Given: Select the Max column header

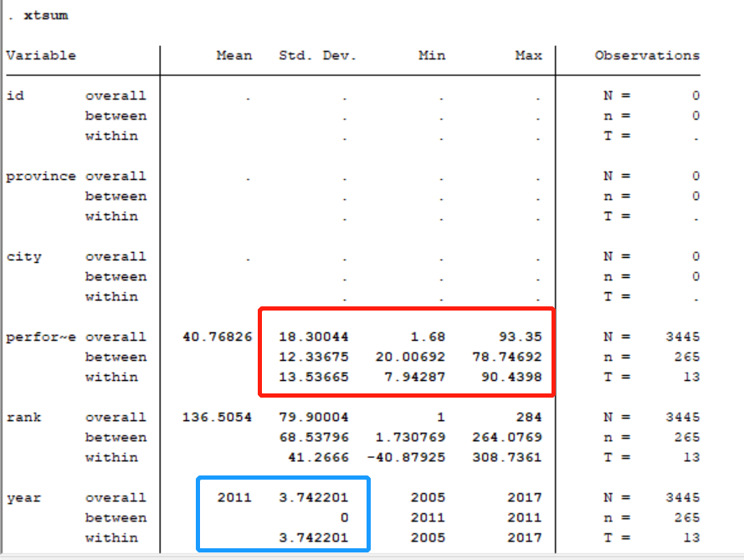Looking at the screenshot, I should pos(529,55).
